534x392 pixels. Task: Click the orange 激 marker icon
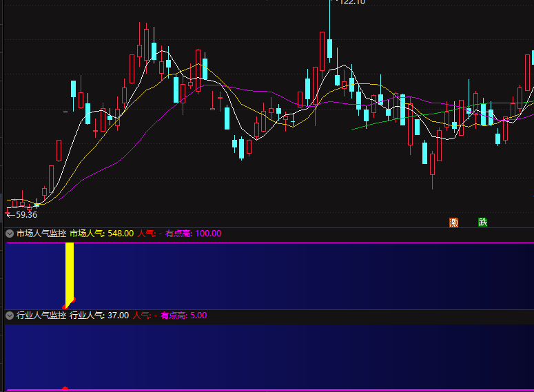453,223
